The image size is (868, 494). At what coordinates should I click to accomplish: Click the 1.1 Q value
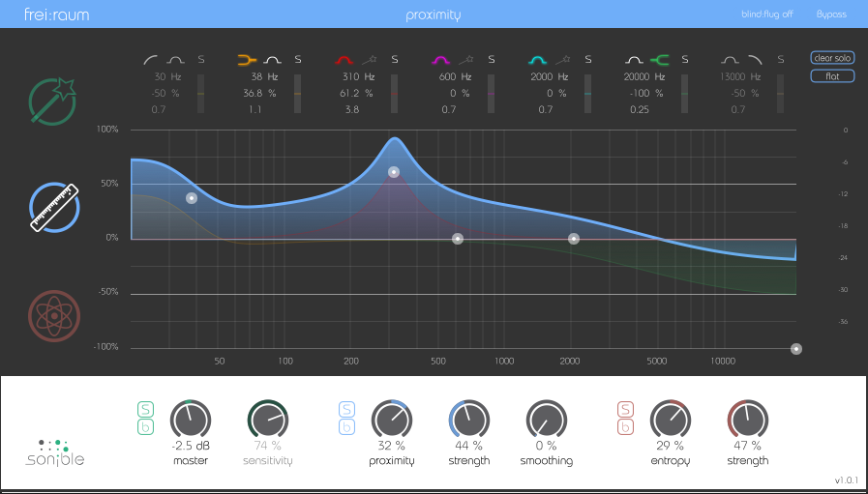[x=255, y=109]
